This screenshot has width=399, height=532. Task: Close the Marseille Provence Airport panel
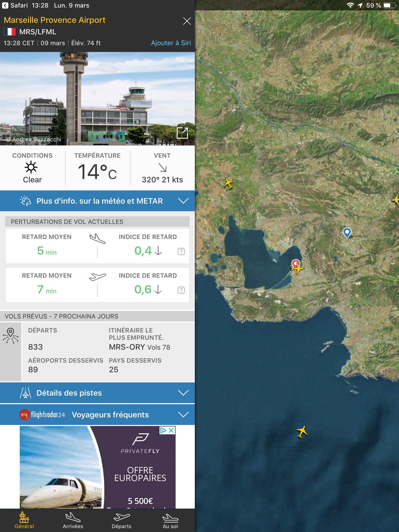click(x=187, y=21)
